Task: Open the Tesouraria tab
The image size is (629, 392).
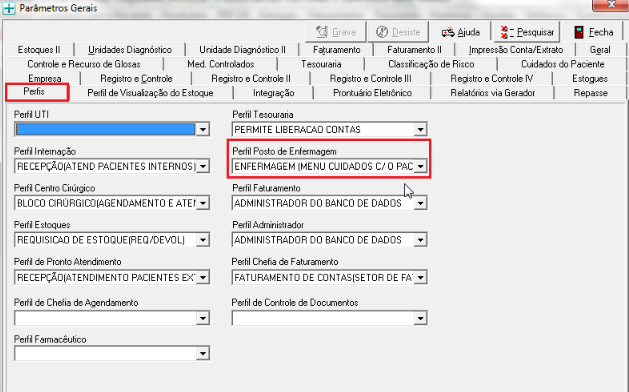Action: coord(321,64)
